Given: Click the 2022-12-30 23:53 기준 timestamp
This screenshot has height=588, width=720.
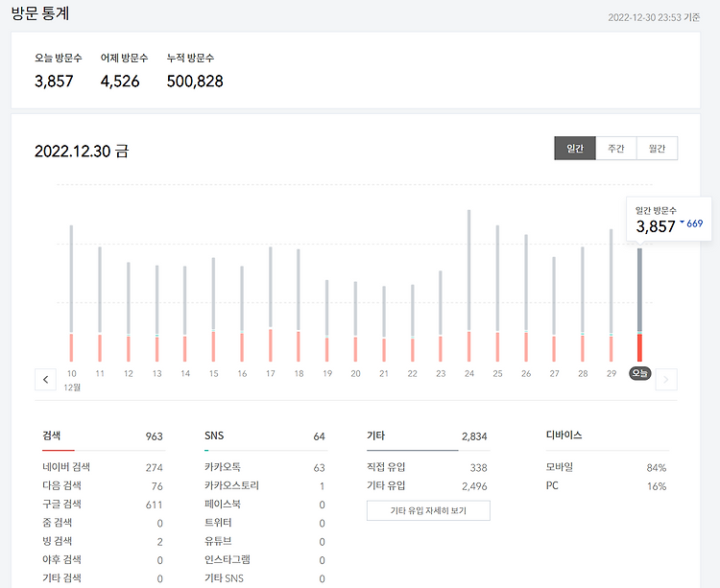Looking at the screenshot, I should pyautogui.click(x=654, y=17).
